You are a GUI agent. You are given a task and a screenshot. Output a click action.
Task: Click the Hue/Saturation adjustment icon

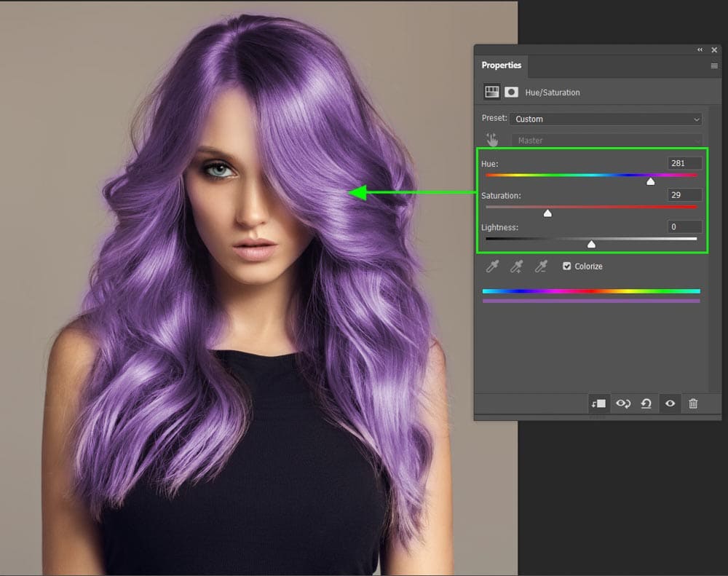(491, 92)
